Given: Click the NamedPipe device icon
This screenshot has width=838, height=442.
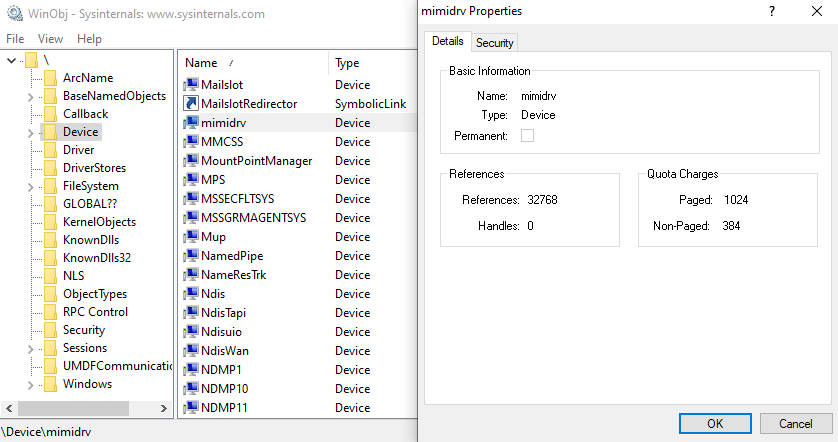Looking at the screenshot, I should (x=191, y=255).
